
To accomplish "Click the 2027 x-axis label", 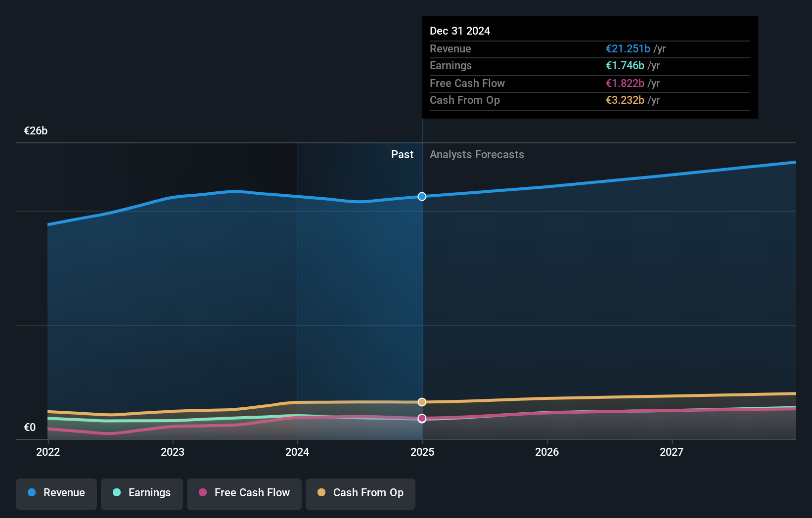I will (672, 452).
